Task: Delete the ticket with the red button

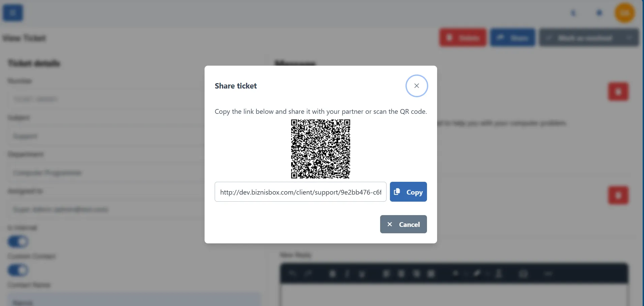Action: click(463, 37)
